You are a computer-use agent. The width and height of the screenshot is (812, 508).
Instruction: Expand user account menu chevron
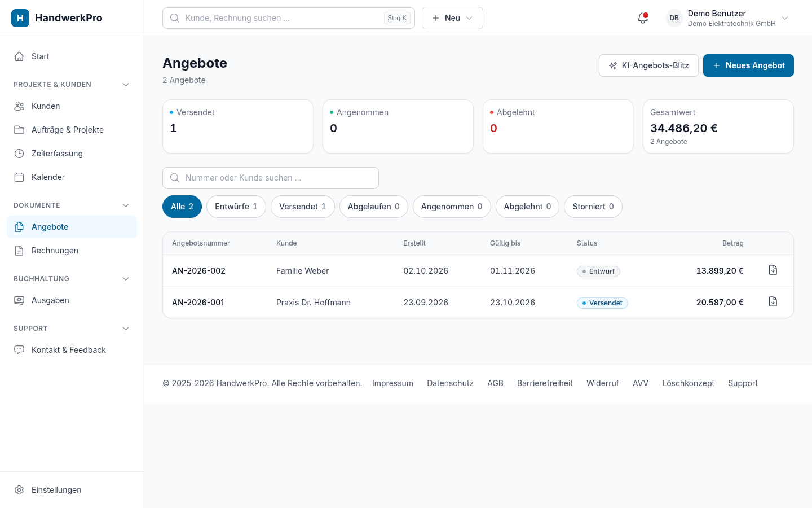[785, 18]
